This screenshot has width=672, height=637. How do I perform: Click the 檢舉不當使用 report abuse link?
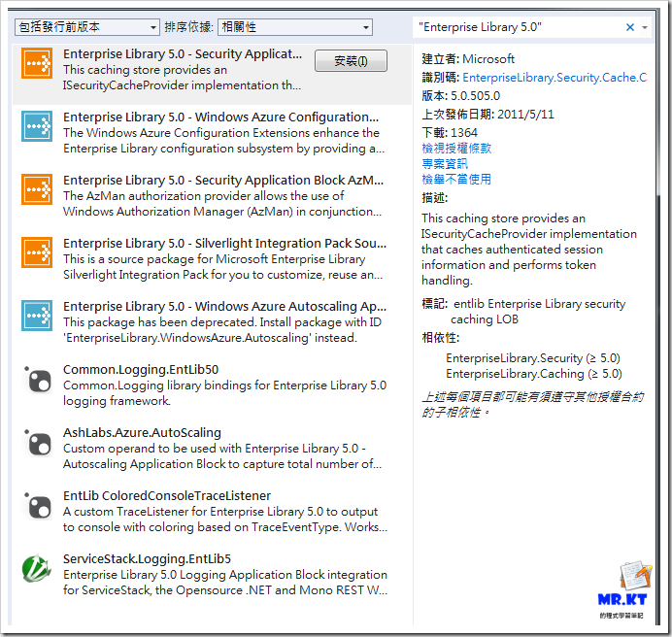[x=456, y=180]
